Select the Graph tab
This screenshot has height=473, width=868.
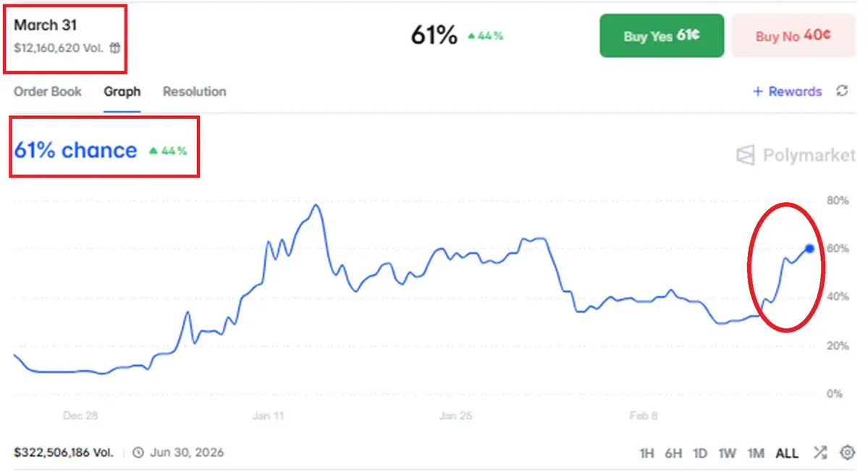click(x=122, y=92)
